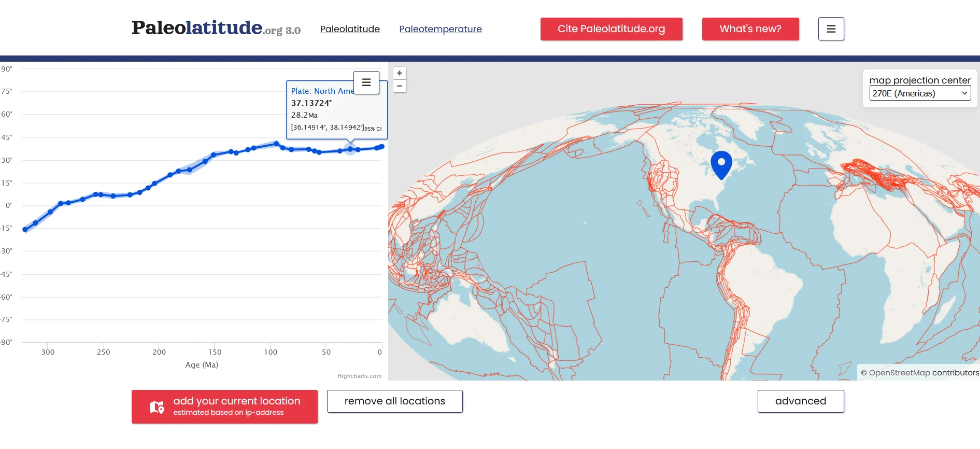Click the 0 Ma data point

pos(382,147)
